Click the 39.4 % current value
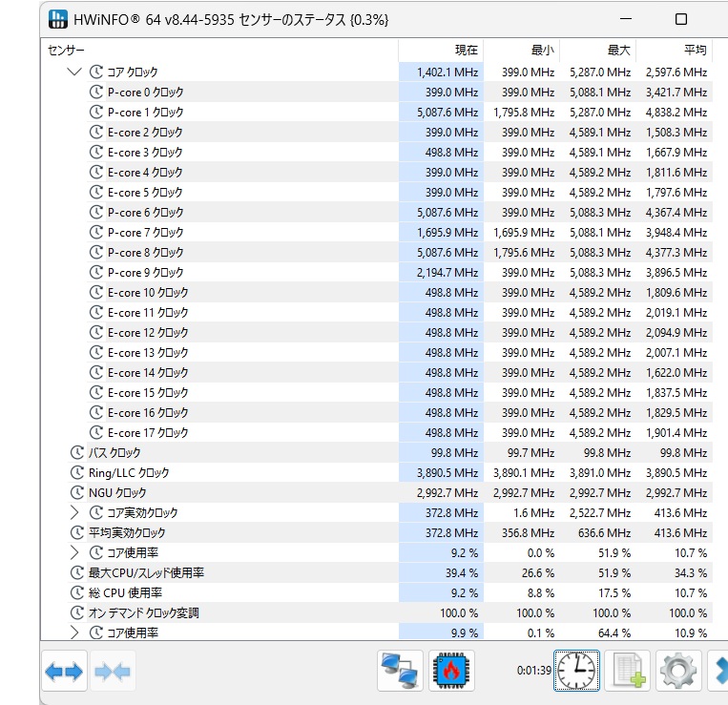 pos(462,573)
